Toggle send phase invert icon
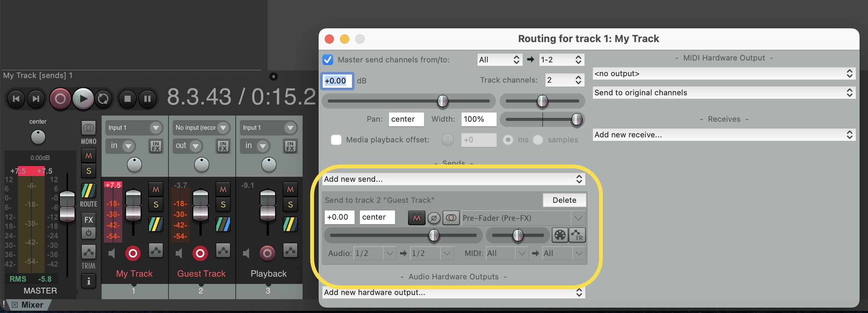Viewport: 868px width, 313px height. click(x=434, y=218)
